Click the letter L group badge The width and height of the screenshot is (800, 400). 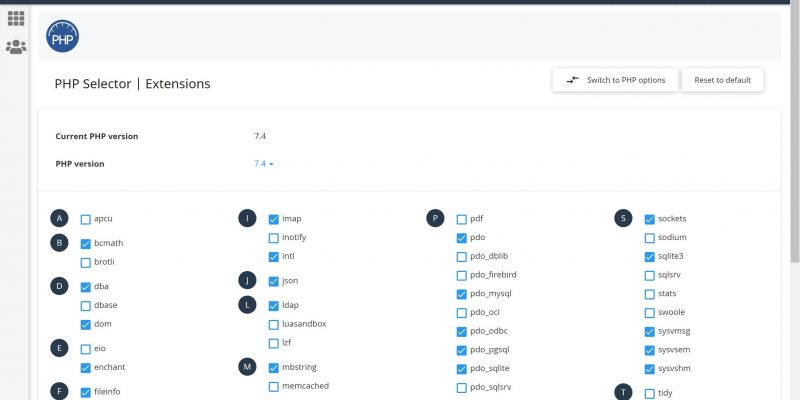(x=247, y=305)
